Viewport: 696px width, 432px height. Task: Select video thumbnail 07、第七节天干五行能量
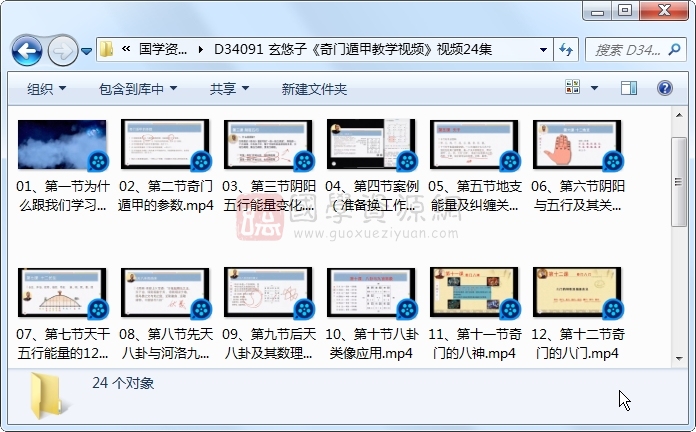[63, 293]
